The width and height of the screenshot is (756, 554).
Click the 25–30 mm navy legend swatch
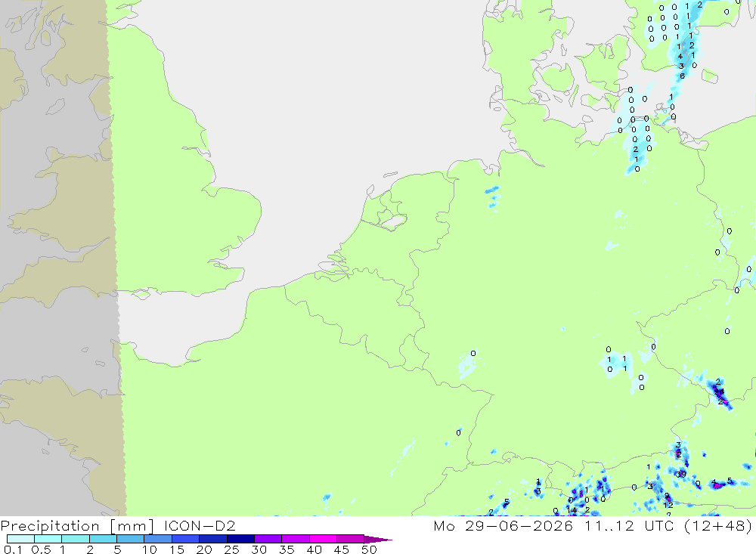point(240,539)
